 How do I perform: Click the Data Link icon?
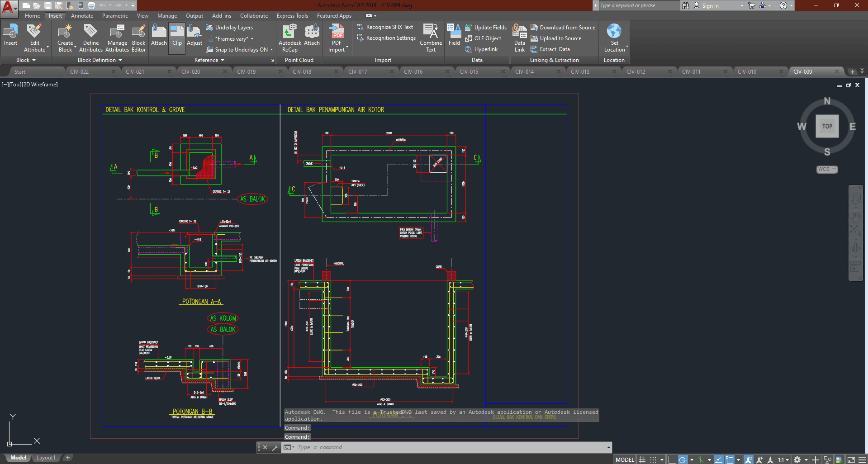click(519, 38)
